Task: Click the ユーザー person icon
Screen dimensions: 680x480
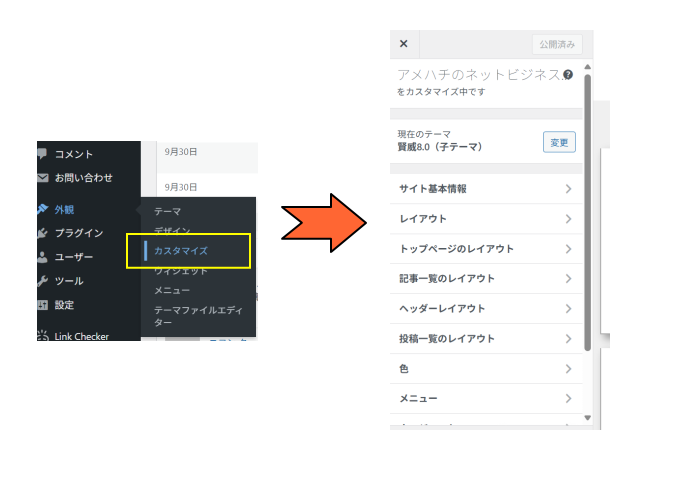Action: [x=42, y=257]
